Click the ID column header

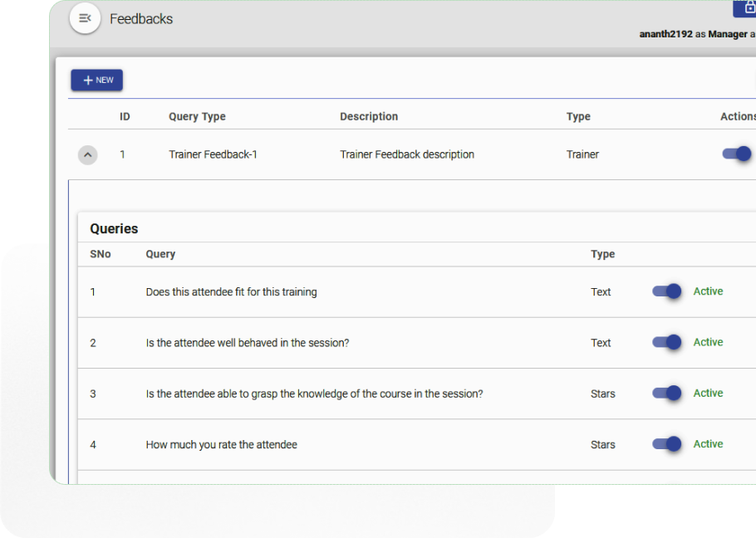(x=125, y=117)
